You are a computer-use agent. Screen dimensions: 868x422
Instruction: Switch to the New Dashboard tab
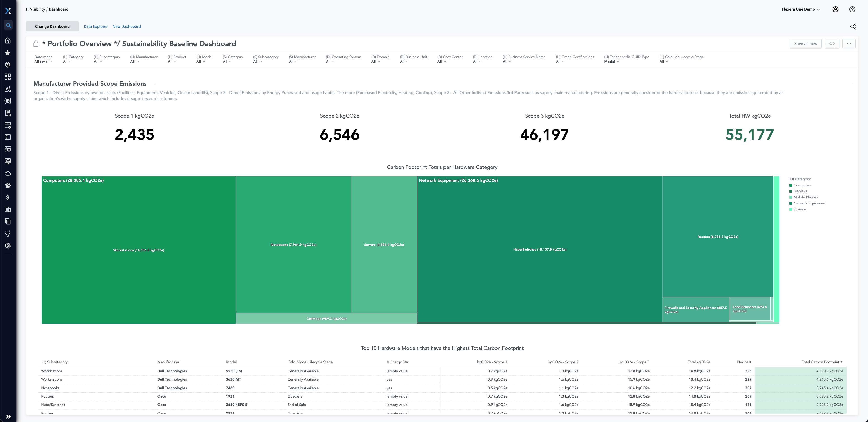(x=126, y=26)
